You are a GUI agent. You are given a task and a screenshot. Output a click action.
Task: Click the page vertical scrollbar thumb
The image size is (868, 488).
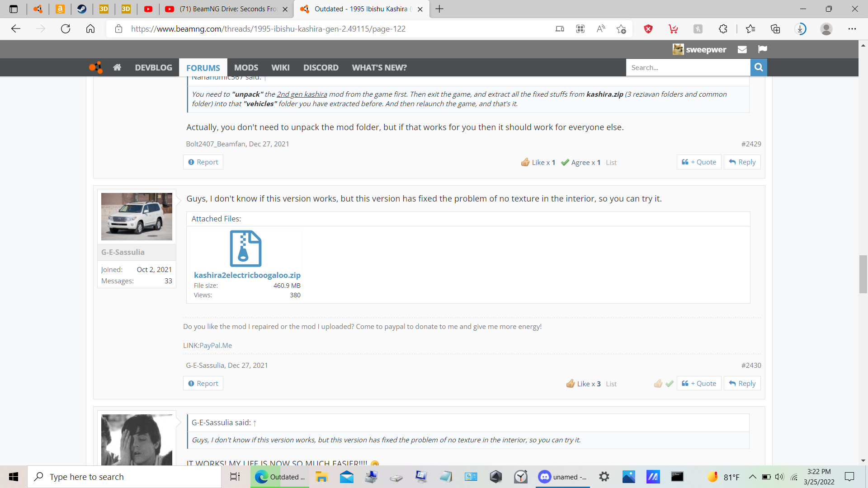(863, 274)
